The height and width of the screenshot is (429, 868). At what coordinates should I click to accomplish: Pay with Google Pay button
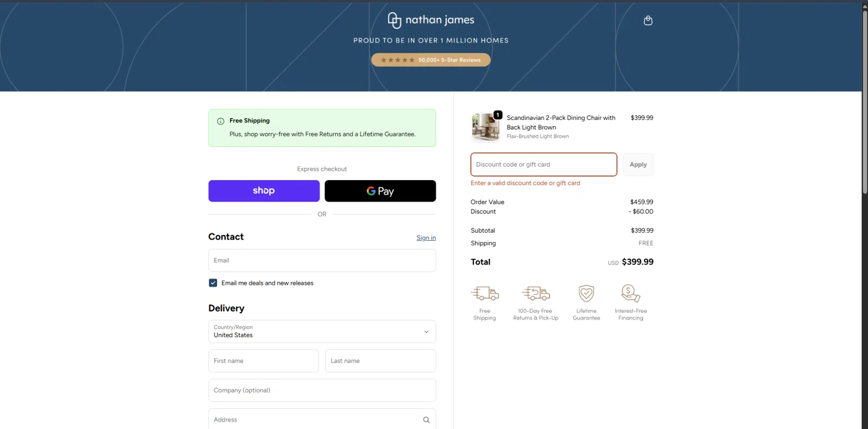point(380,191)
